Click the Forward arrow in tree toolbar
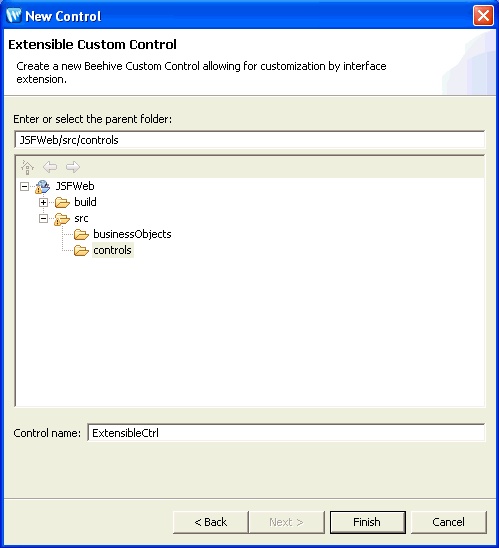The width and height of the screenshot is (499, 548). tap(73, 167)
